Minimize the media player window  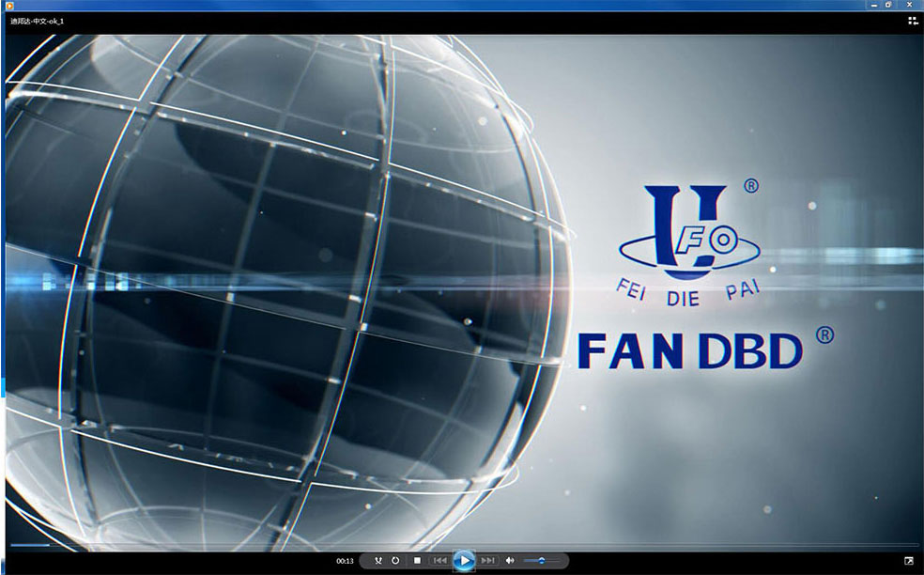[x=876, y=5]
